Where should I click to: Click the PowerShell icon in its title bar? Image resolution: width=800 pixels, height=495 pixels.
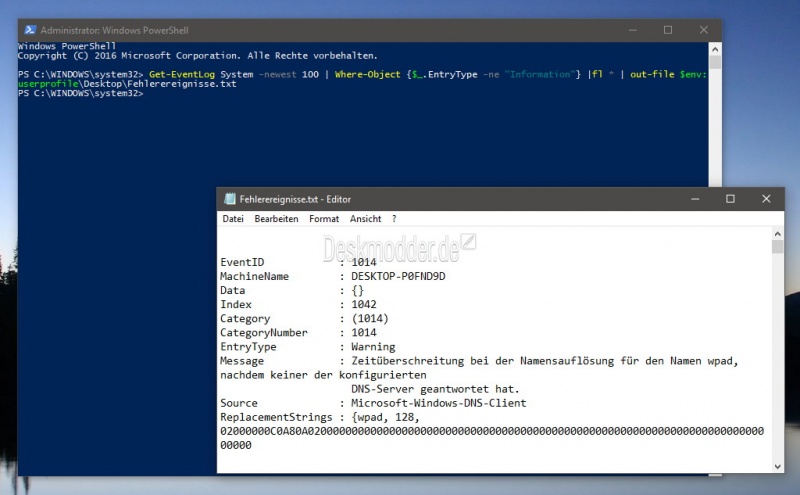[30, 30]
